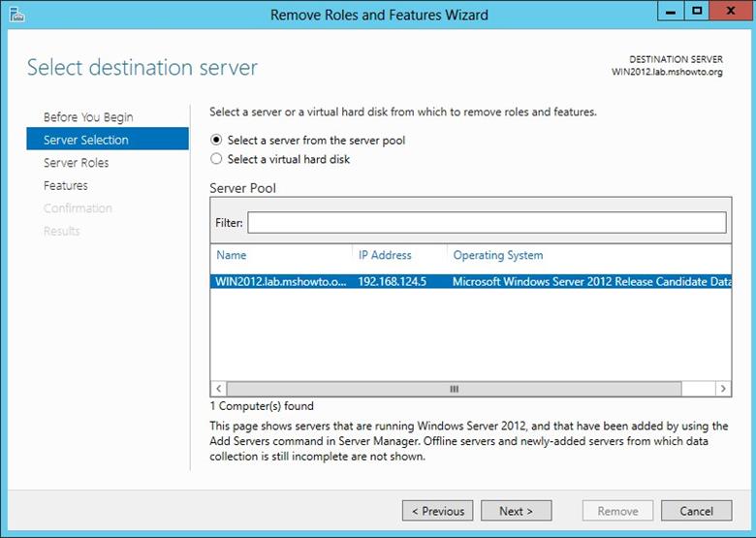
Task: Select the WIN2012.lab.mshowto.o... server row
Action: (x=471, y=281)
